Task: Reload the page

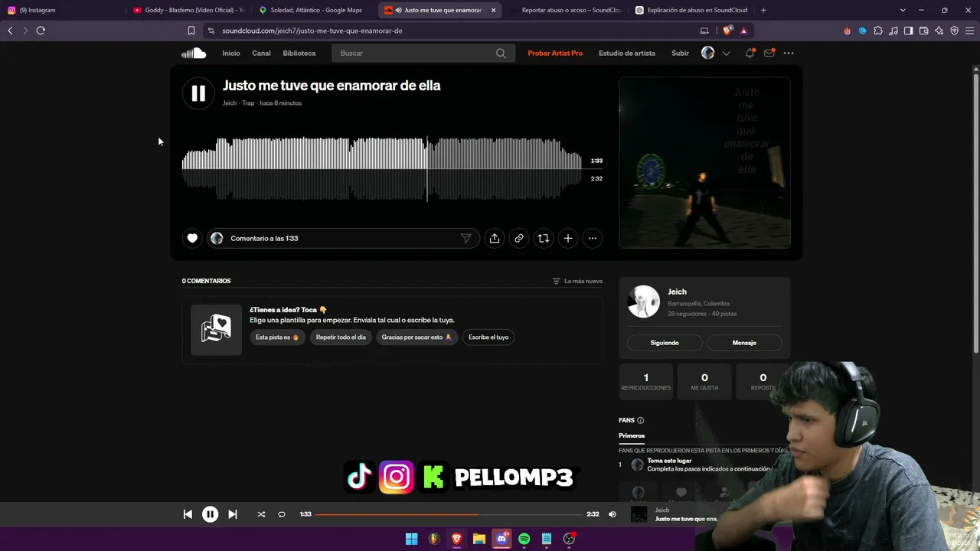Action: click(x=41, y=31)
